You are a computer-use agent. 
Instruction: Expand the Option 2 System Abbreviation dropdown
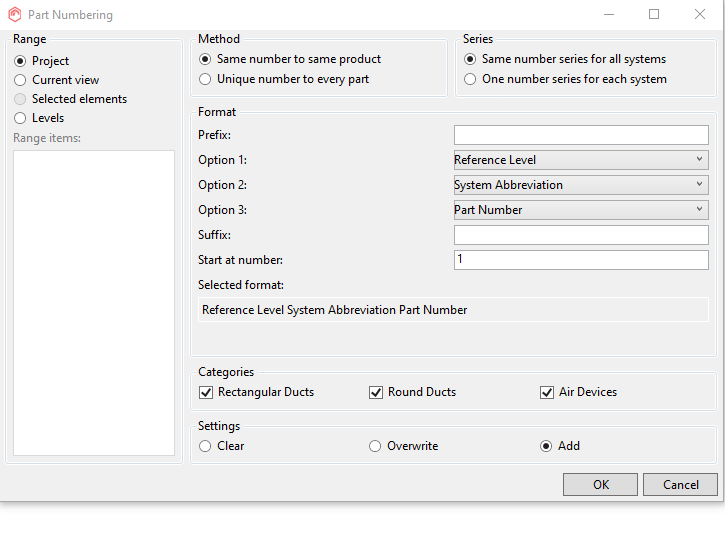pyautogui.click(x=580, y=185)
